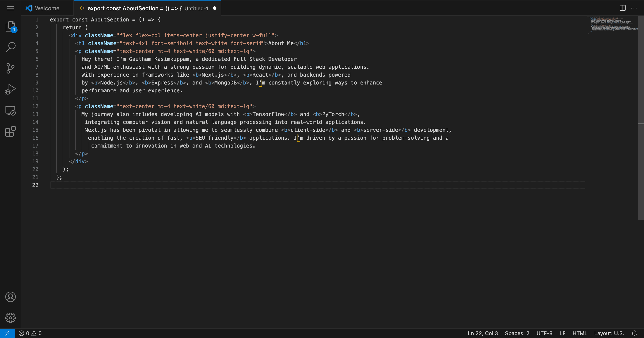Click the file type icon on Untitled-1 tab
The image size is (644, 338).
click(x=82, y=8)
